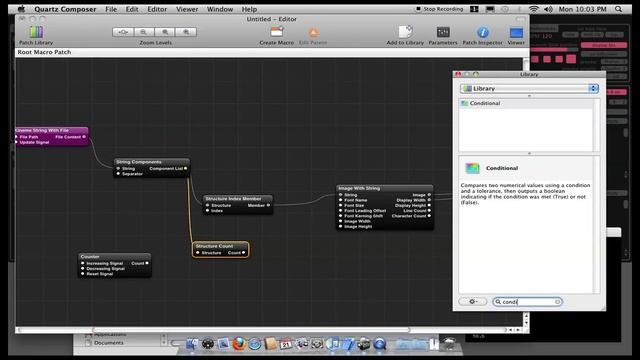Click the Create Macro toolbar icon

coord(277,32)
